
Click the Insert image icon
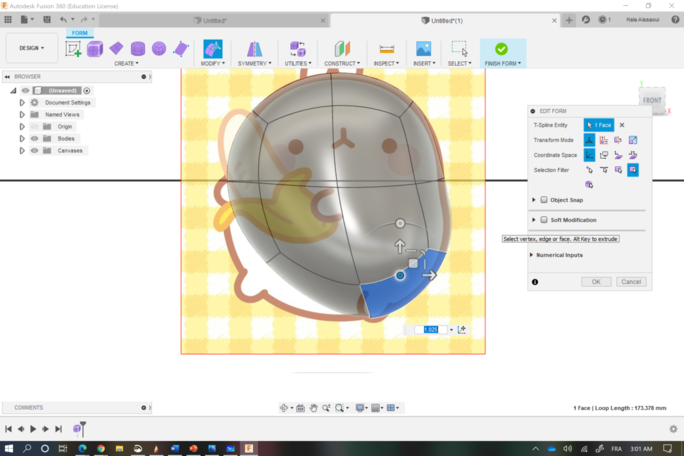coord(424,48)
